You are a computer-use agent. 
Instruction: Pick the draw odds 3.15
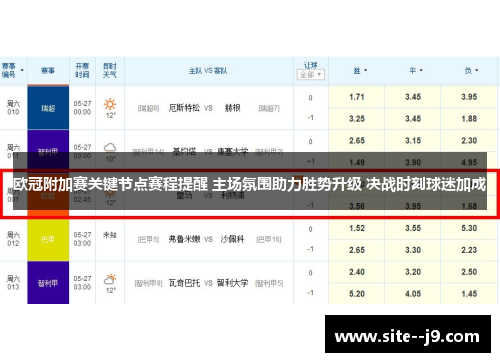coord(413,141)
